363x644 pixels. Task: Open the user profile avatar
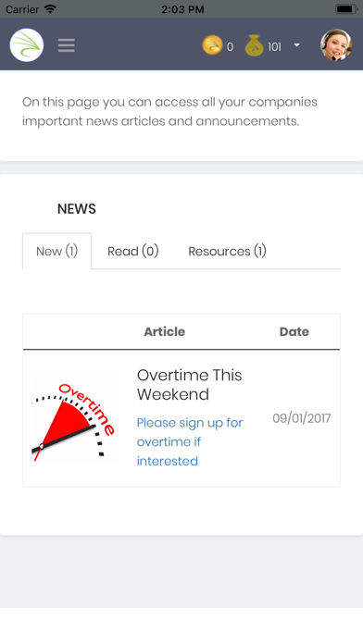pyautogui.click(x=336, y=44)
